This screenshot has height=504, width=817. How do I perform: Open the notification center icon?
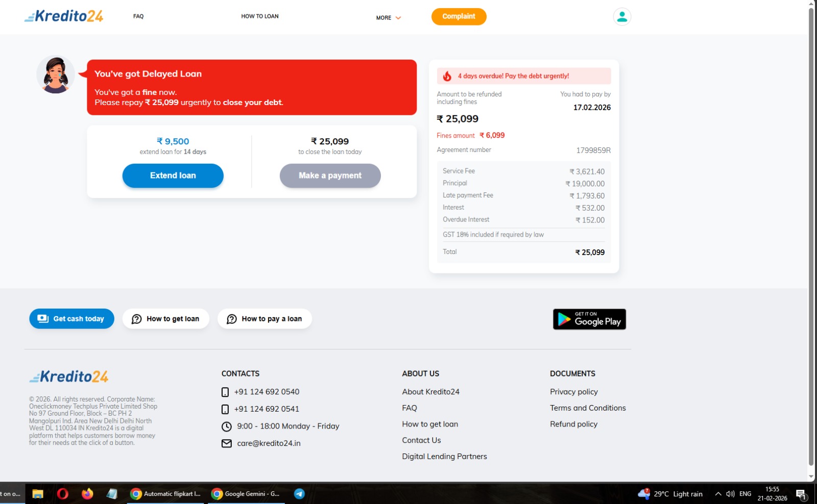click(x=801, y=494)
